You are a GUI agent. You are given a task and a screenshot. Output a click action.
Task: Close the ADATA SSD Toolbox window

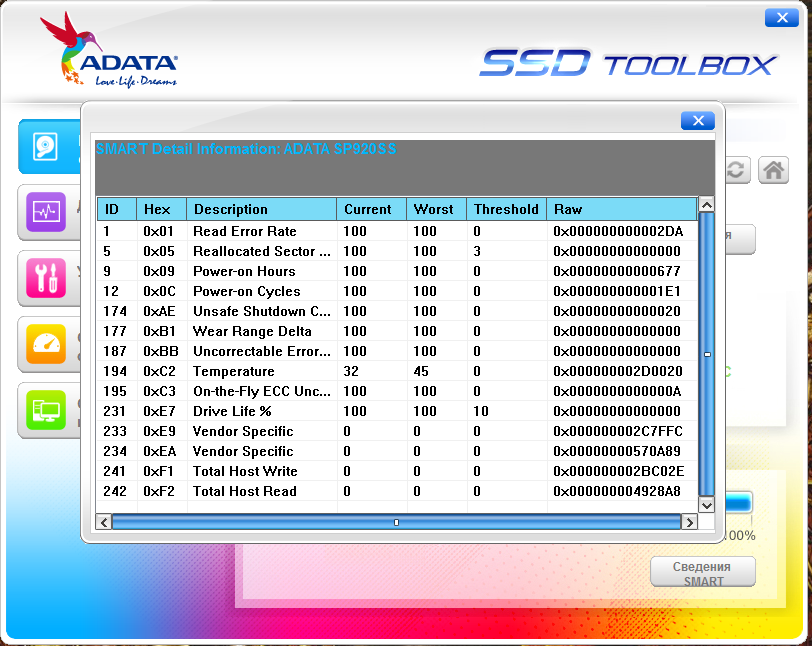782,18
